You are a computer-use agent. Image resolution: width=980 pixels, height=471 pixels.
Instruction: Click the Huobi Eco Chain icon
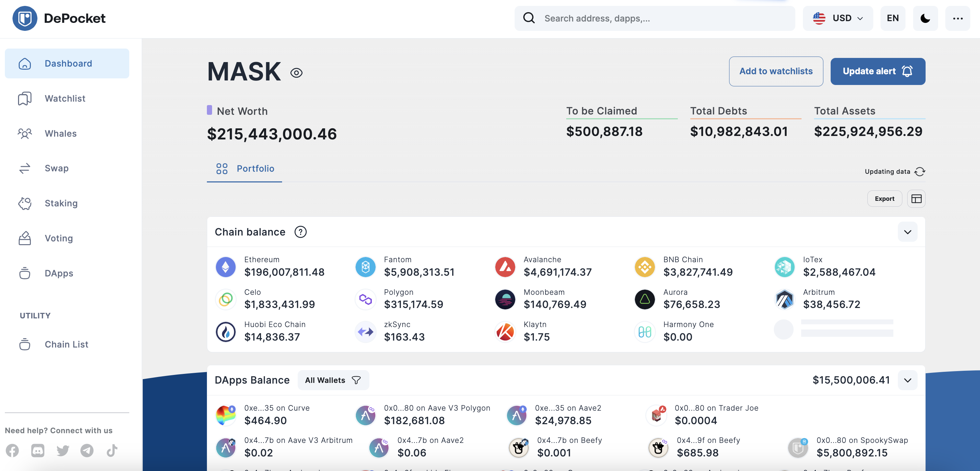point(226,332)
